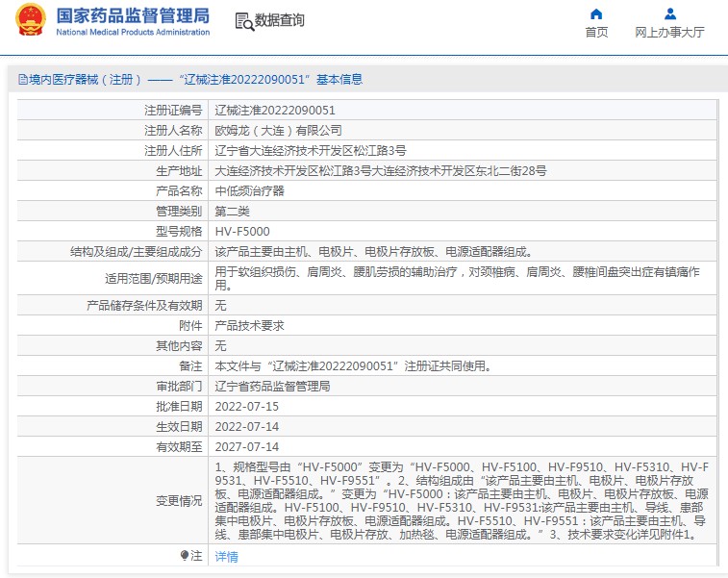Click National Medical Products Administration subtitle

(133, 32)
